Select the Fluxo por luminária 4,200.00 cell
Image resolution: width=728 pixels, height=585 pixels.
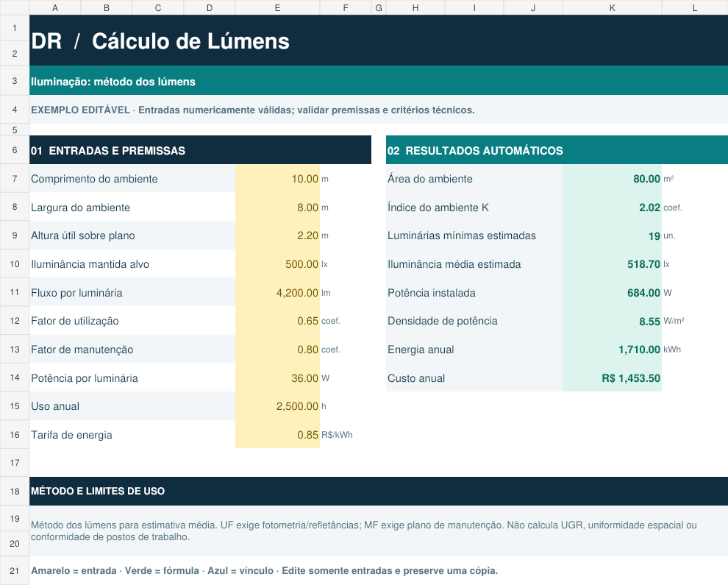277,292
